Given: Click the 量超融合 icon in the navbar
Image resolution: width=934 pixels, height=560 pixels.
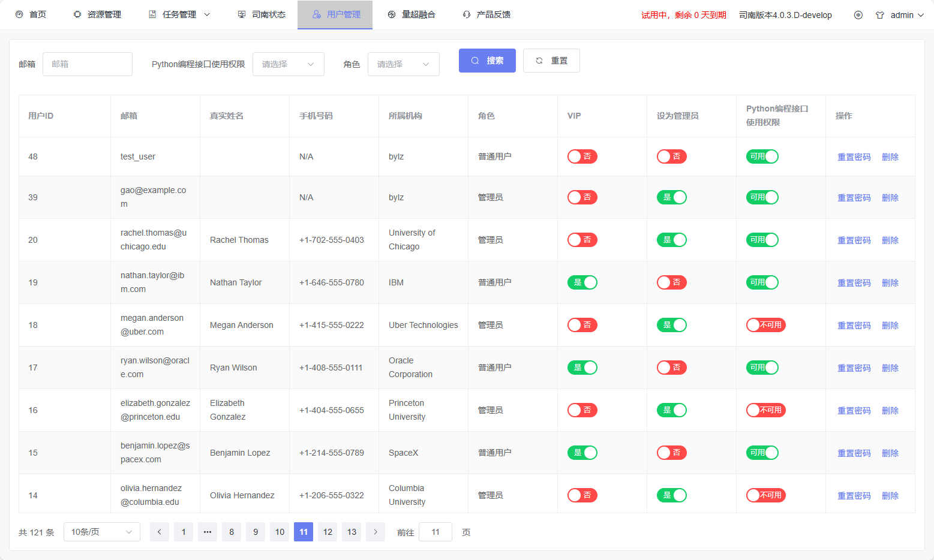Looking at the screenshot, I should (x=392, y=14).
